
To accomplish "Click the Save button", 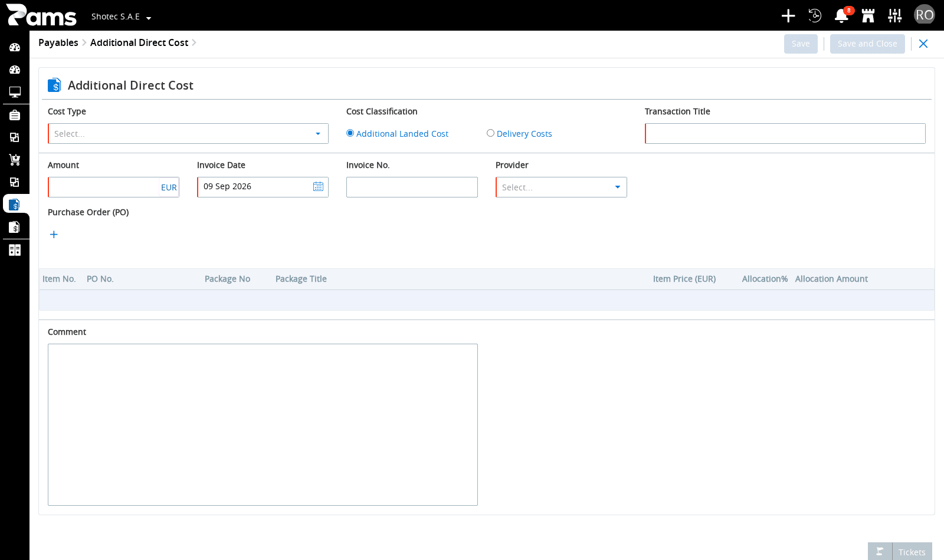I will coord(801,44).
